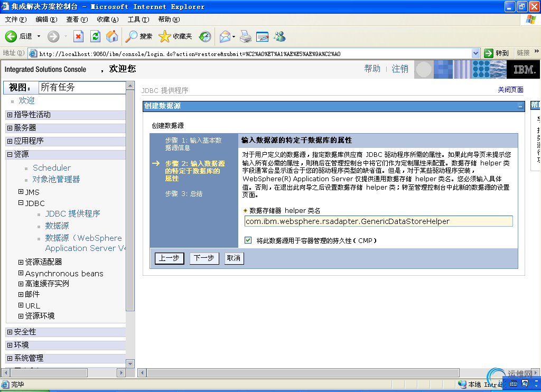Expand the 资源适配器 node

click(21, 262)
